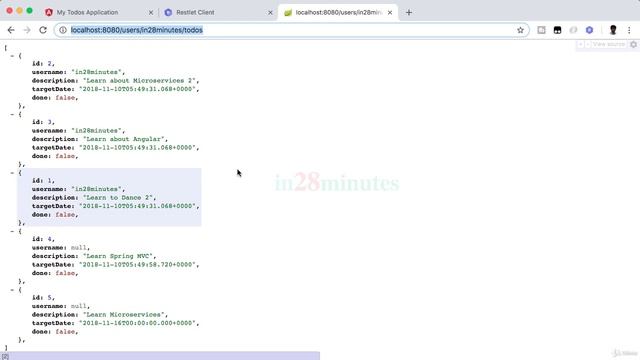Open the Chrome three-dot menu

629,30
